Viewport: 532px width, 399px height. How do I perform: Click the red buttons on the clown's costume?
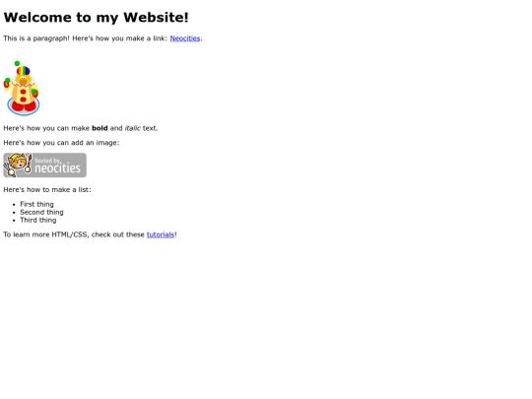(x=23, y=96)
